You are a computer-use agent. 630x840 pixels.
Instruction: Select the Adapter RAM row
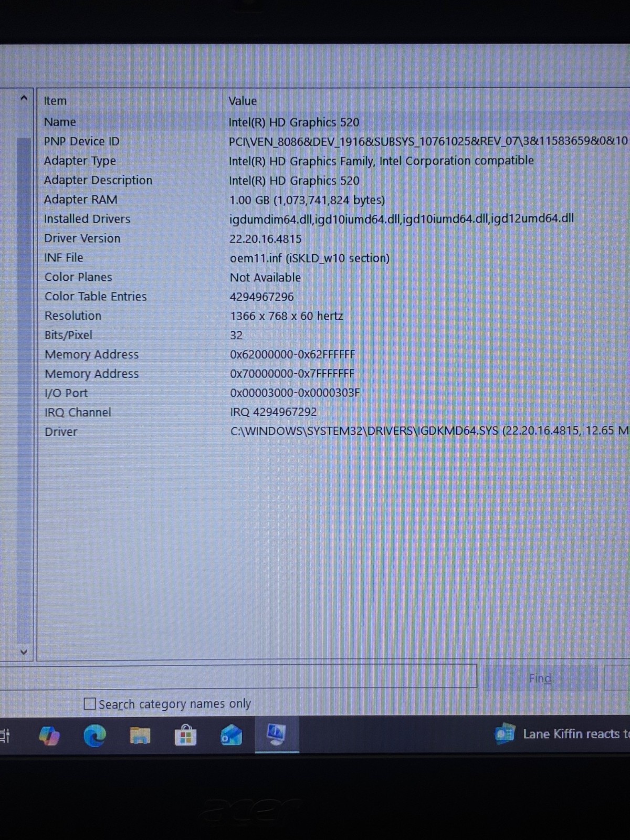click(334, 199)
